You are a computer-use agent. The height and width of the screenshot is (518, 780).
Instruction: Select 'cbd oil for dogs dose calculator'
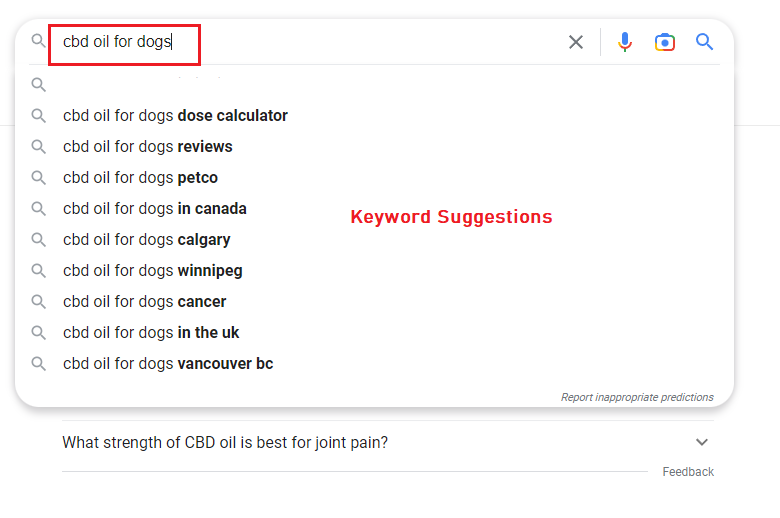coord(176,115)
